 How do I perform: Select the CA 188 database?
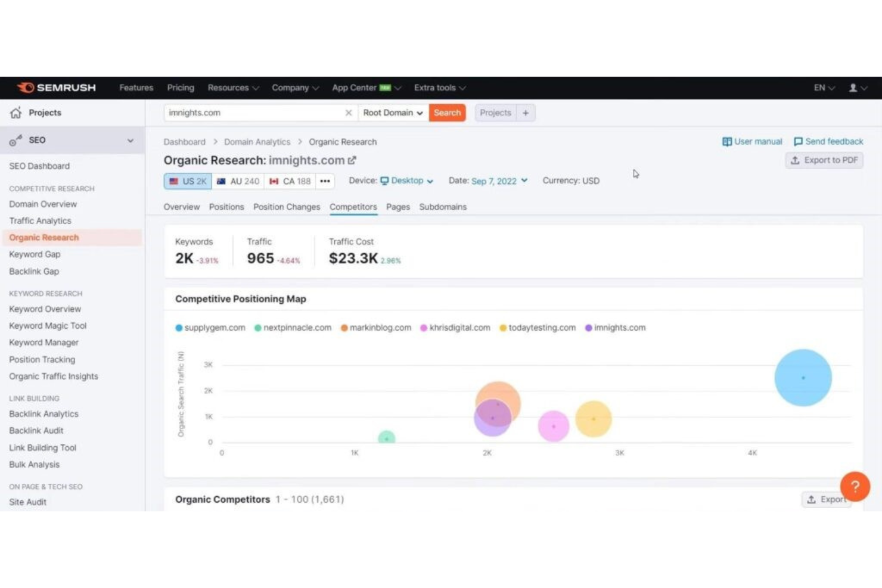pos(290,181)
